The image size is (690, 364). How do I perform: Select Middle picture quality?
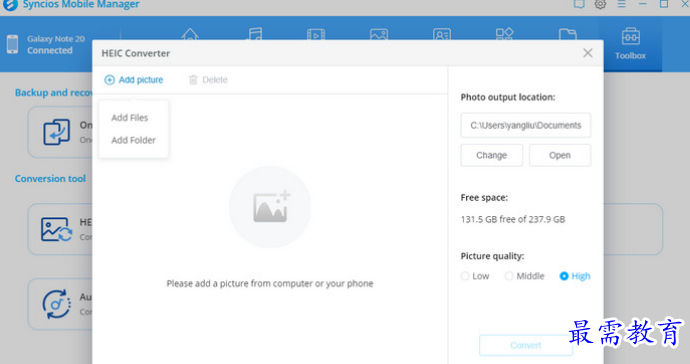coord(525,276)
